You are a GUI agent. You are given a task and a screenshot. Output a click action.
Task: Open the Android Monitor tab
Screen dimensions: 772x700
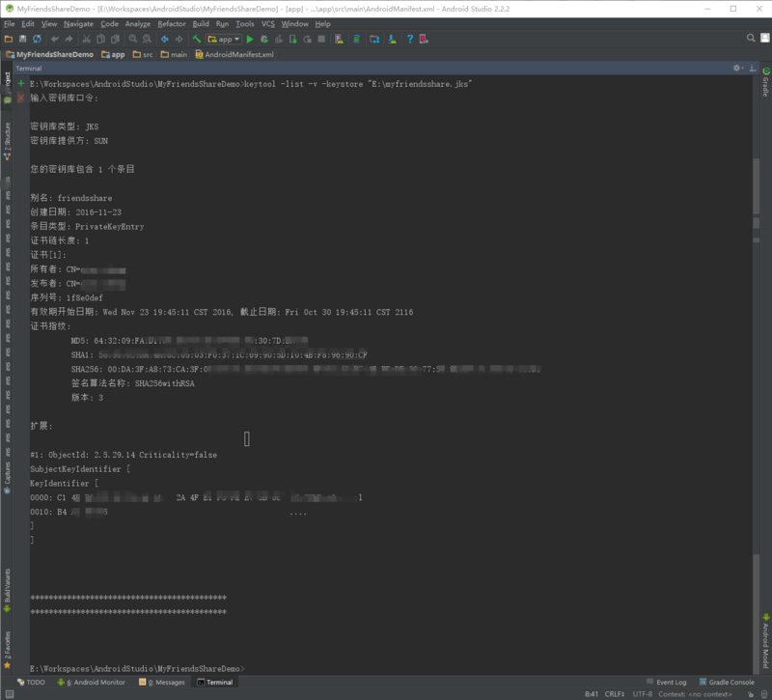[91, 683]
